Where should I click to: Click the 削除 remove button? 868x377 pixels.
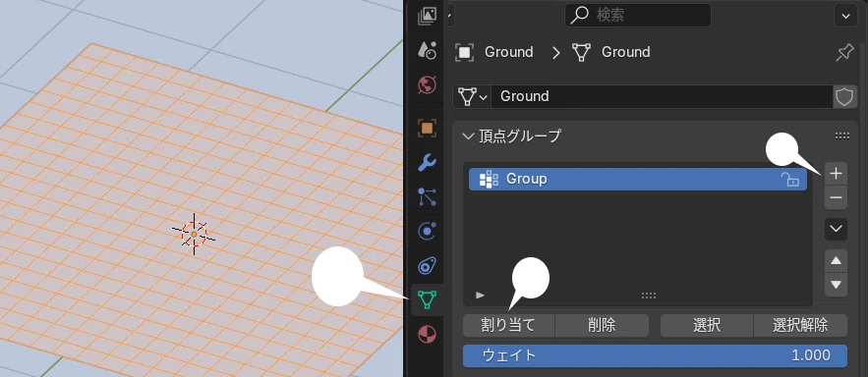coord(602,325)
